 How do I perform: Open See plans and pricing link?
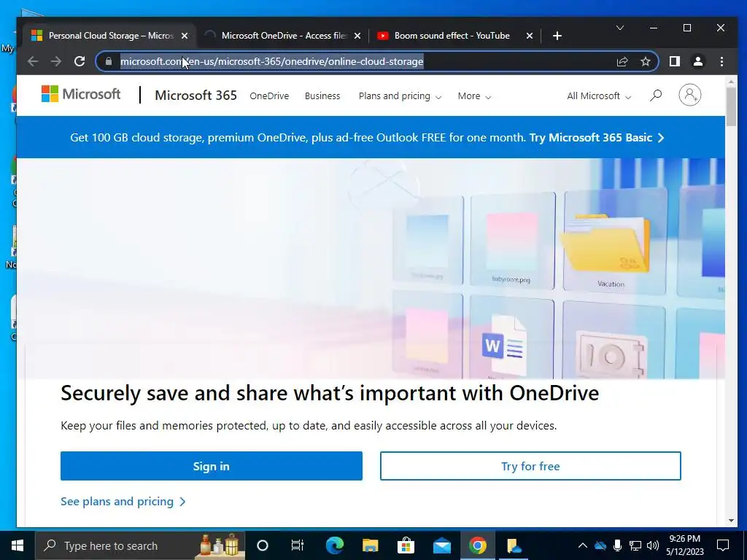123,502
